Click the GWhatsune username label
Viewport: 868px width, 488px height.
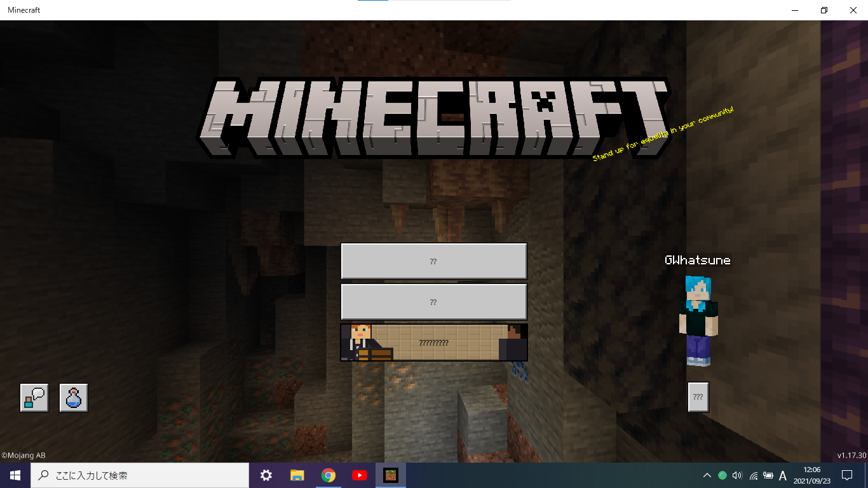(x=698, y=260)
